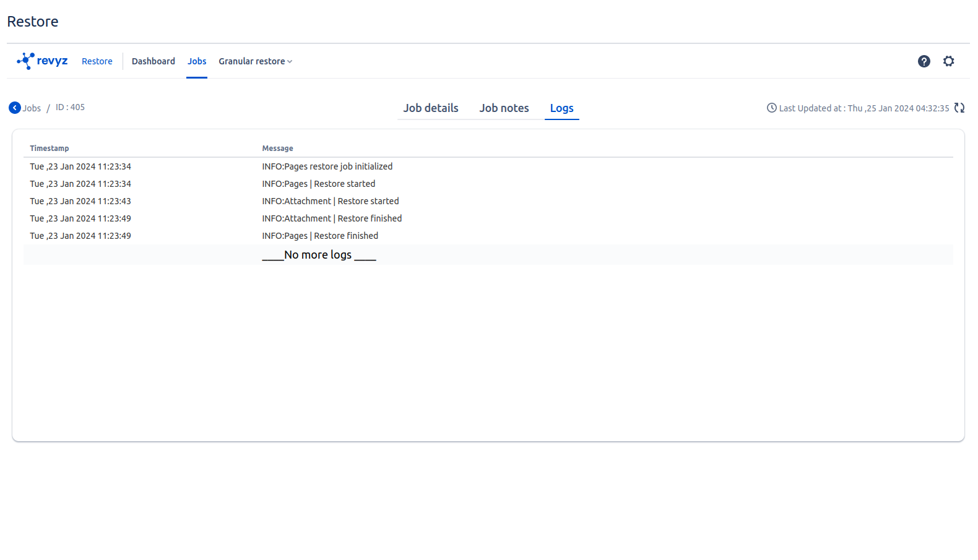Screen dimensions: 978x560
Task: Open the help question mark icon
Action: pos(924,61)
